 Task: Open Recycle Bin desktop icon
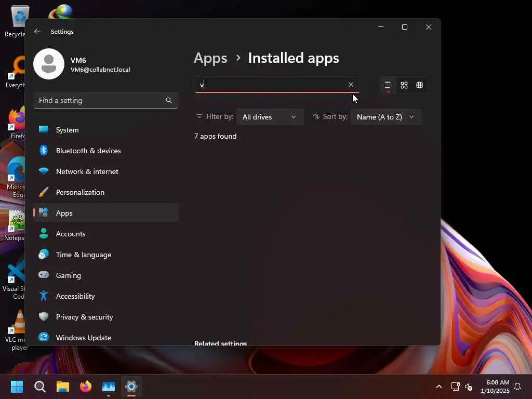15,21
